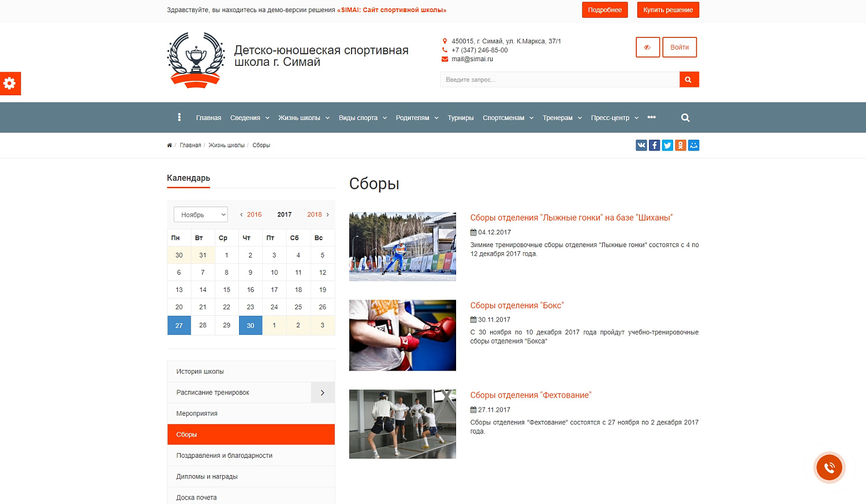The width and height of the screenshot is (866, 504).
Task: Click the VK share icon
Action: tap(641, 145)
